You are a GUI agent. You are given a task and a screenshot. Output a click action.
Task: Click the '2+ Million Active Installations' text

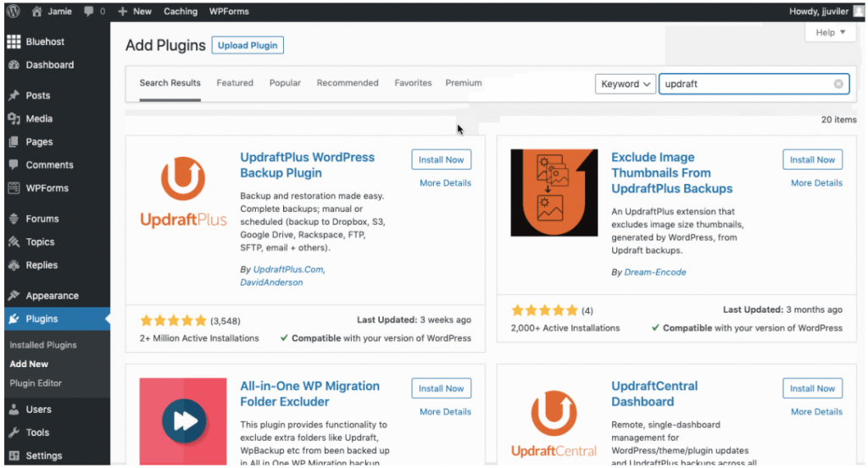pyautogui.click(x=199, y=337)
